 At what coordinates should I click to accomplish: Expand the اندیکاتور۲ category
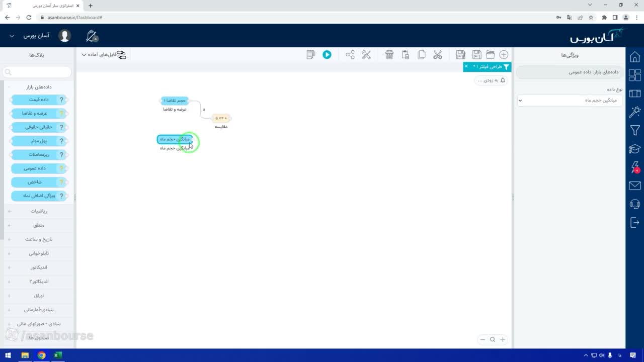pyautogui.click(x=38, y=282)
